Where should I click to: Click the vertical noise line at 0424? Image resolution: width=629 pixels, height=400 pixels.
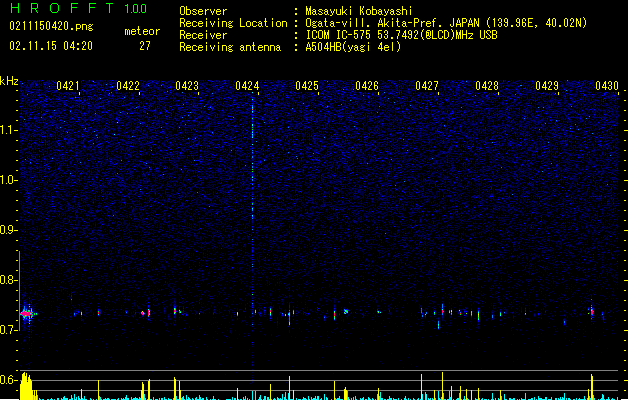click(x=252, y=231)
